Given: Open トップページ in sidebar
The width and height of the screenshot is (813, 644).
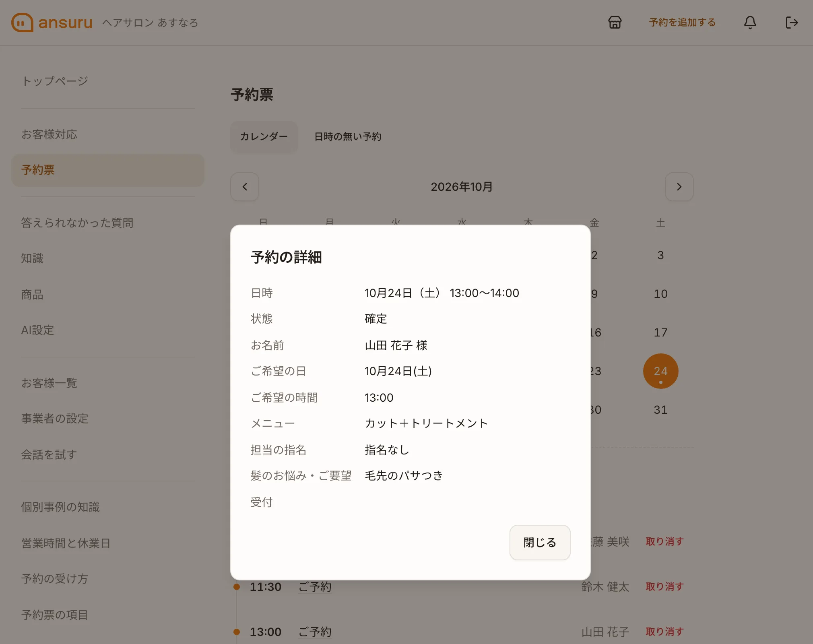Looking at the screenshot, I should pyautogui.click(x=55, y=81).
